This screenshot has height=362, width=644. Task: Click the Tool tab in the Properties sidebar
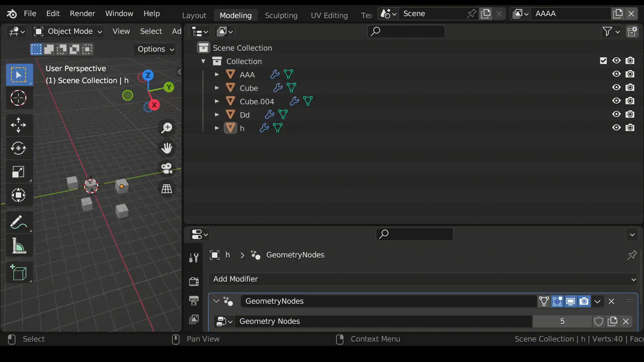point(194,257)
